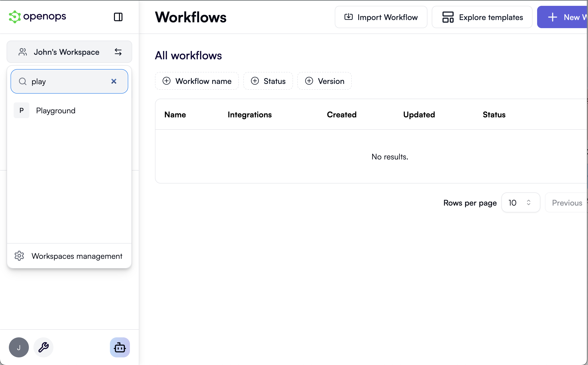The width and height of the screenshot is (588, 365).
Task: Add a Version filter
Action: point(324,81)
